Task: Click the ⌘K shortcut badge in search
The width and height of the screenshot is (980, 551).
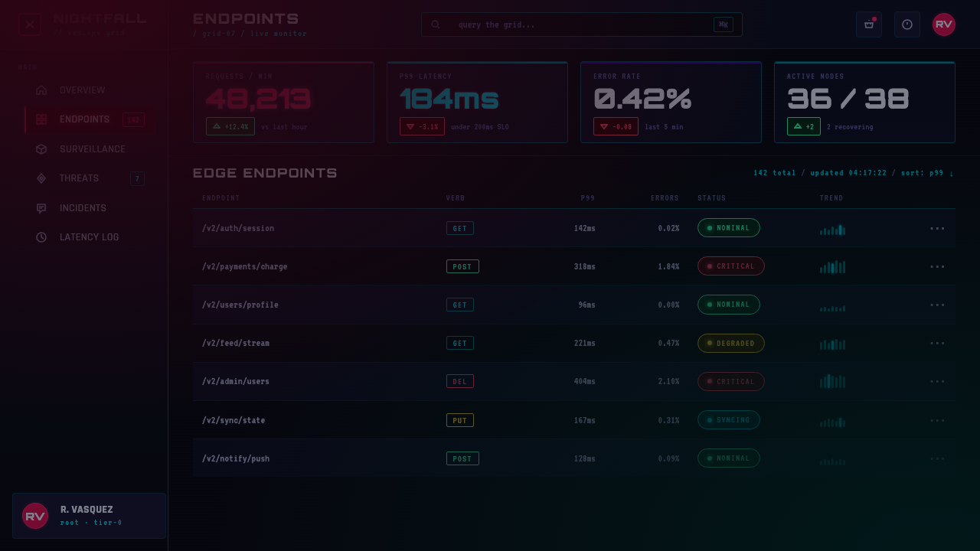Action: tap(724, 24)
